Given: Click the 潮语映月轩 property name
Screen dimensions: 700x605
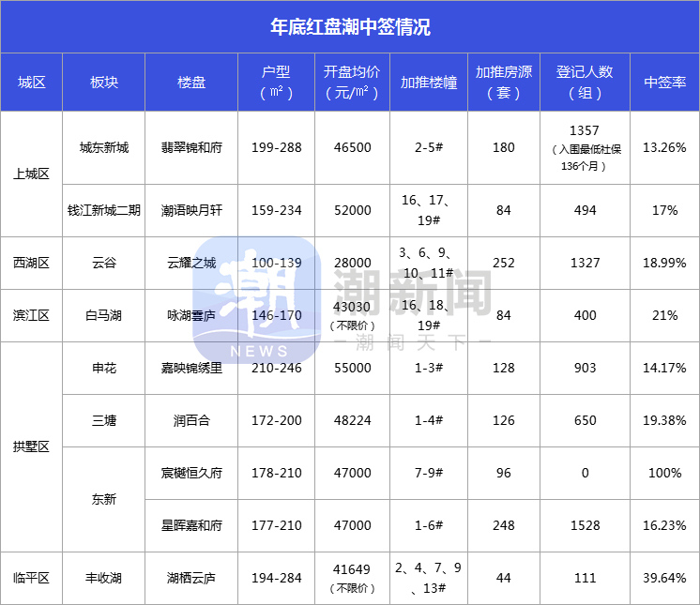Looking at the screenshot, I should click(x=191, y=210).
